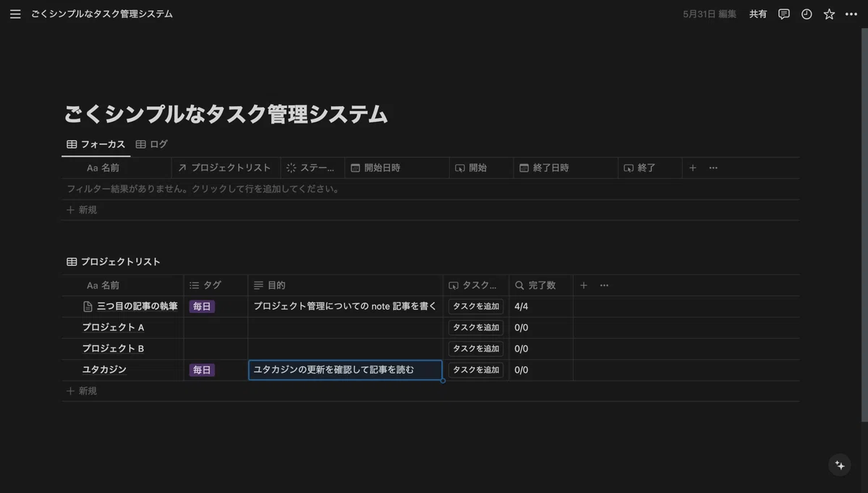Add new row in the focus table

click(x=430, y=210)
